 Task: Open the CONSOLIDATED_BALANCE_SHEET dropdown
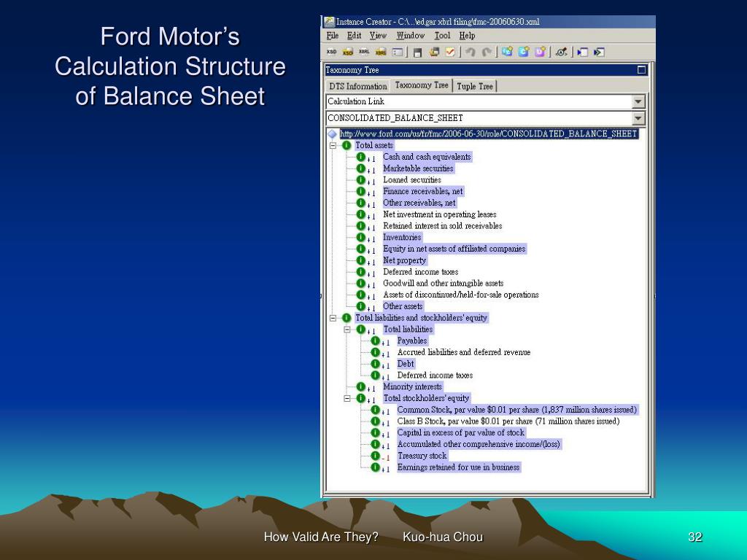tap(638, 118)
